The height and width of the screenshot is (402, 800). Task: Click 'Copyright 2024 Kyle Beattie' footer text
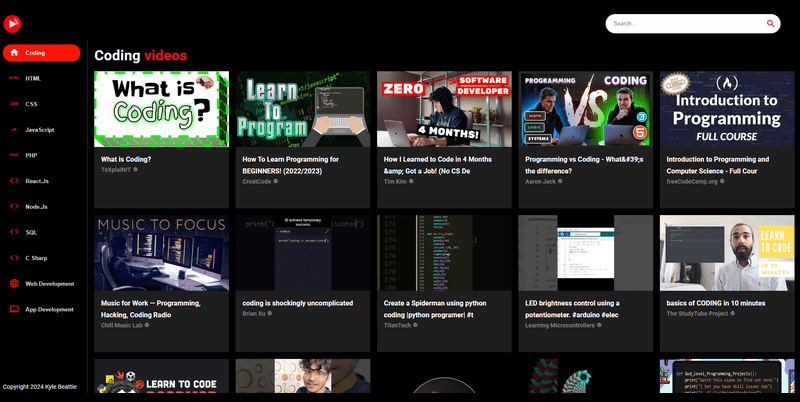click(40, 387)
